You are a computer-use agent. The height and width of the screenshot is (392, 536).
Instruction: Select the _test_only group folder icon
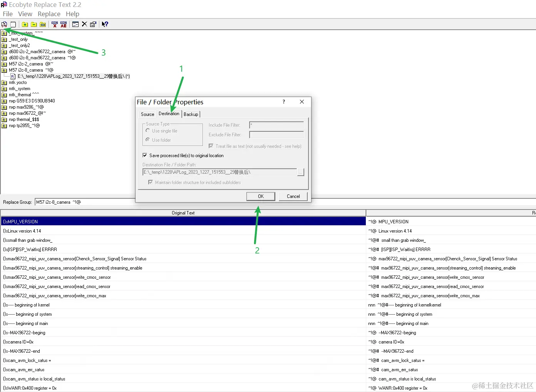4,39
